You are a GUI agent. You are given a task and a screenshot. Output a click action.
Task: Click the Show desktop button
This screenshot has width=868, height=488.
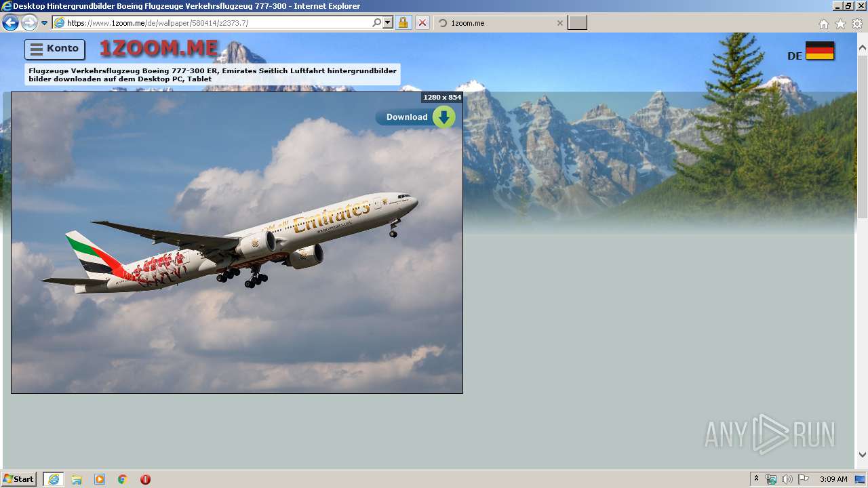pyautogui.click(x=861, y=479)
